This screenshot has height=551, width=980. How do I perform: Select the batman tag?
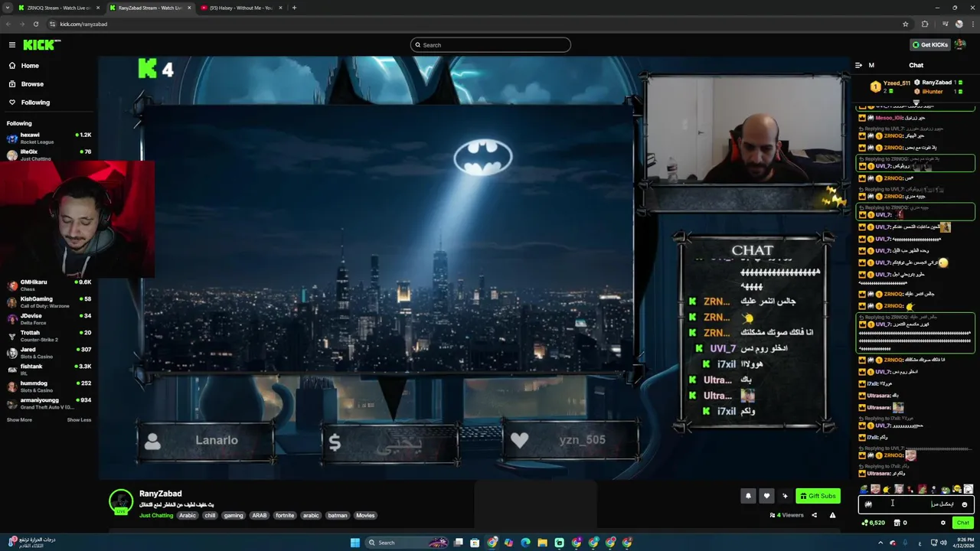[x=338, y=516]
